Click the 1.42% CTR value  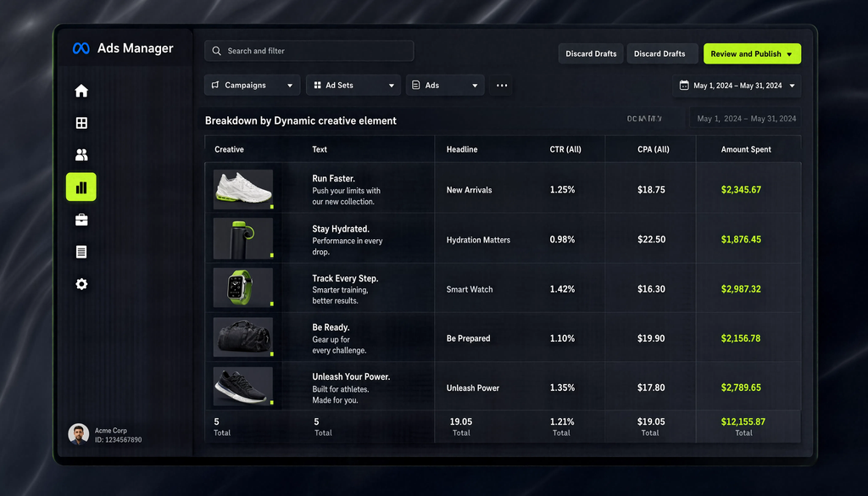click(563, 289)
